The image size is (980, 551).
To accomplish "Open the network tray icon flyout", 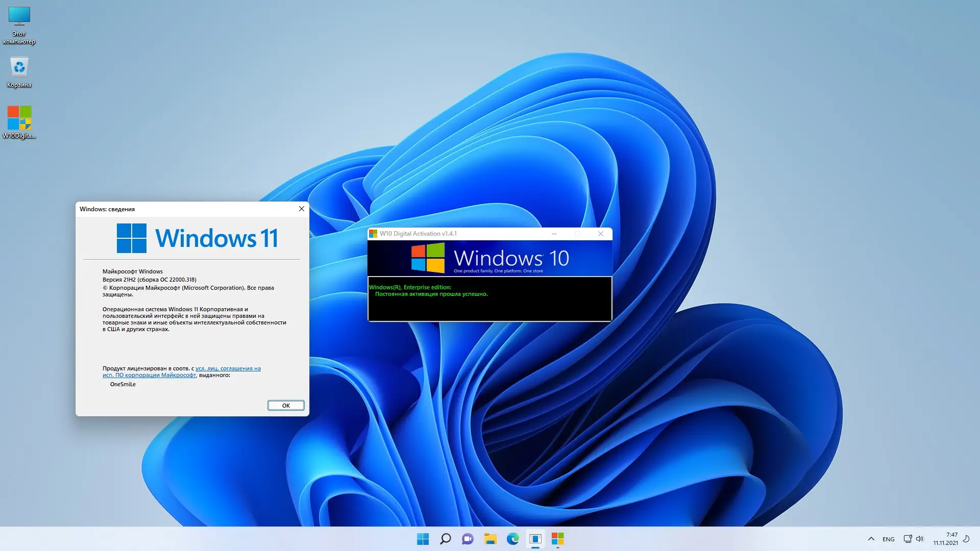I will click(x=908, y=539).
